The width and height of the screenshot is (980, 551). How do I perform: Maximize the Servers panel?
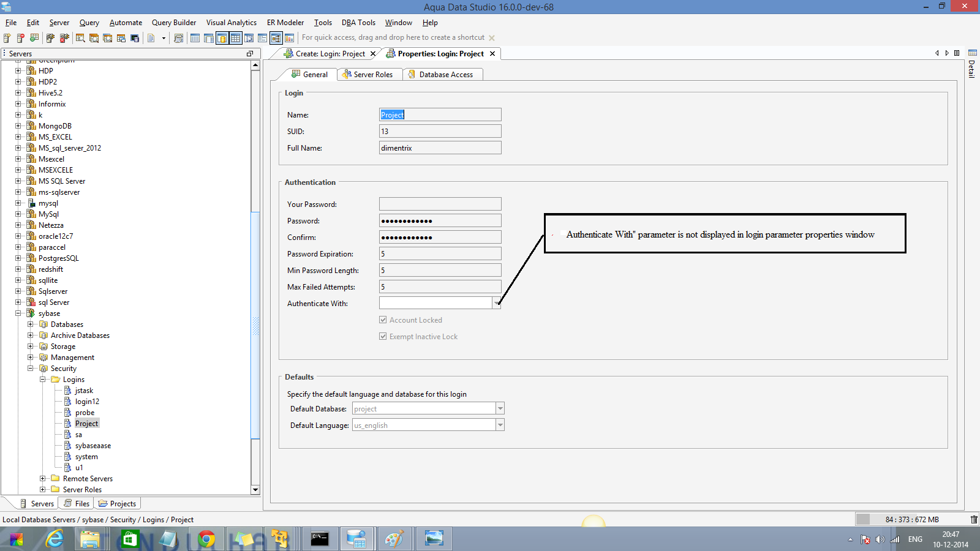pos(250,54)
